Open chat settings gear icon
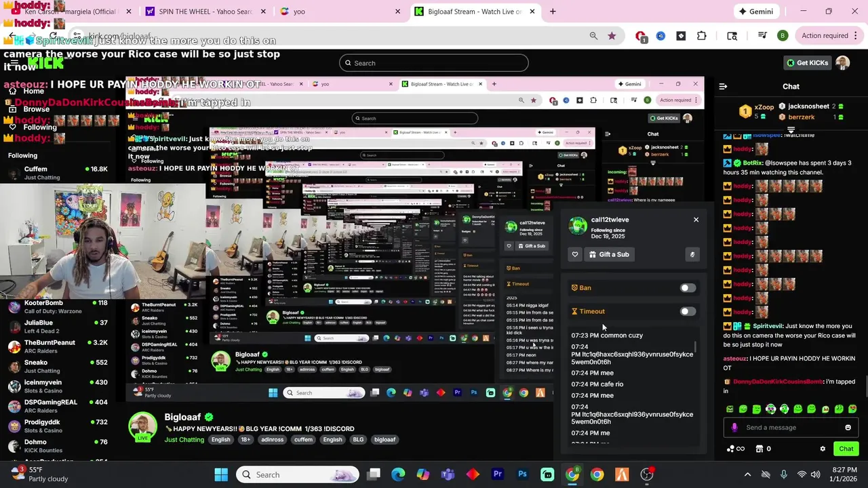The image size is (868, 488). click(823, 449)
